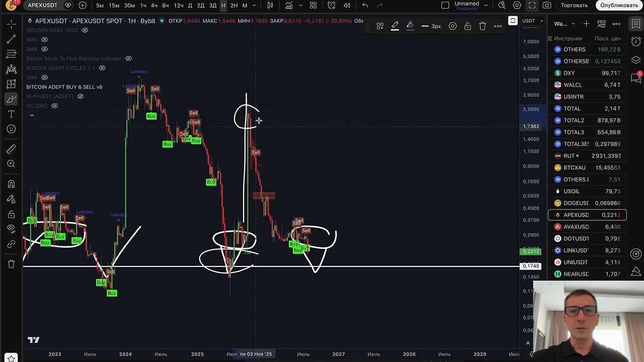
Task: Lock all drawings from the left toolbar
Action: click(11, 214)
